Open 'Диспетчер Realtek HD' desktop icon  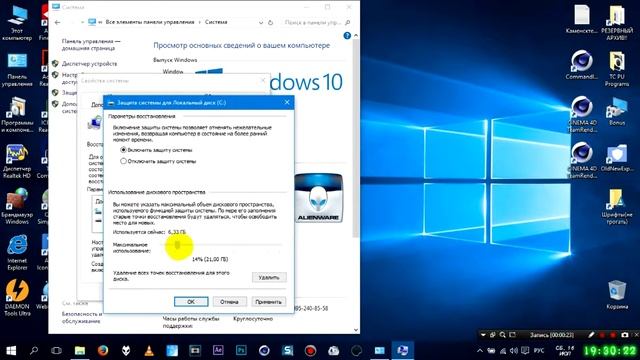(17, 161)
